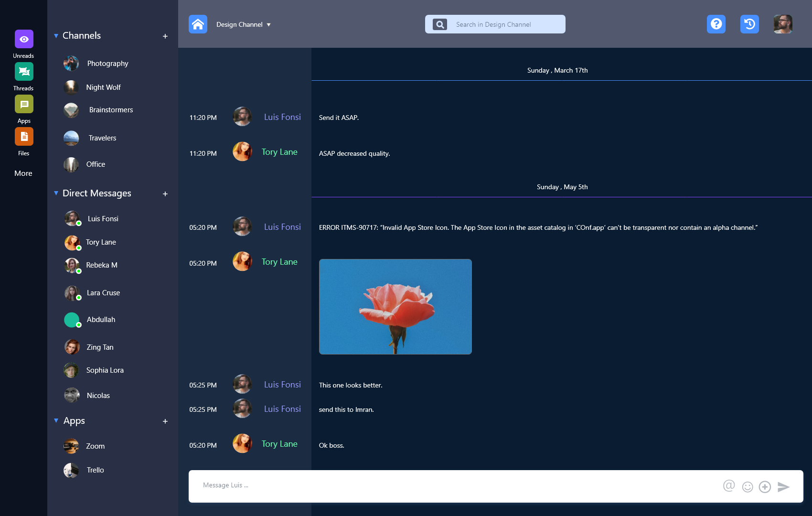Open the history clock icon
This screenshot has height=516, width=812.
click(x=749, y=24)
